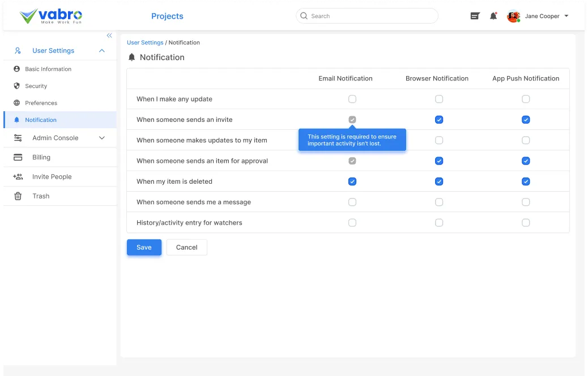
Task: Click the User Settings breadcrumb link
Action: [x=144, y=42]
